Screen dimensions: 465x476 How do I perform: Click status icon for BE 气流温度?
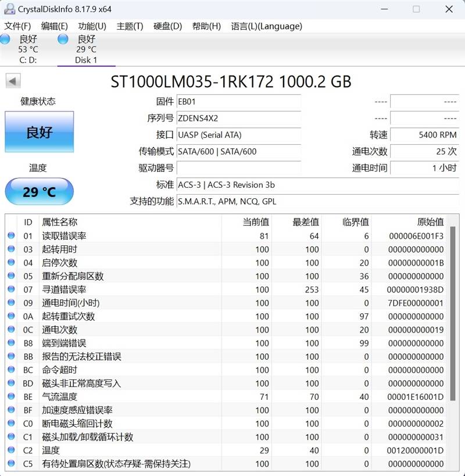[11, 396]
